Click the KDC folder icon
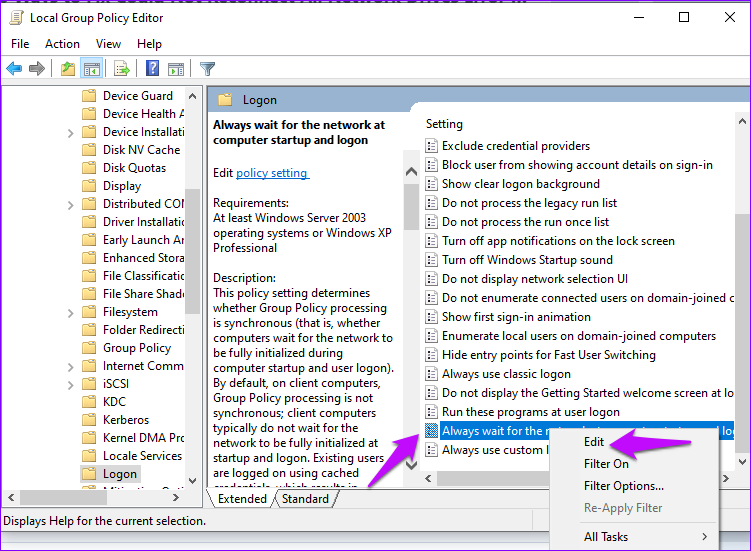751x551 pixels. [x=89, y=402]
